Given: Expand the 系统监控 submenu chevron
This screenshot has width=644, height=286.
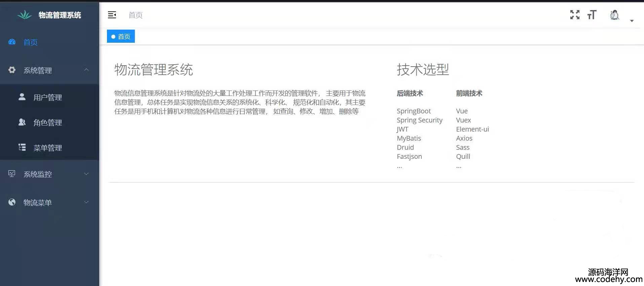Looking at the screenshot, I should [x=86, y=174].
